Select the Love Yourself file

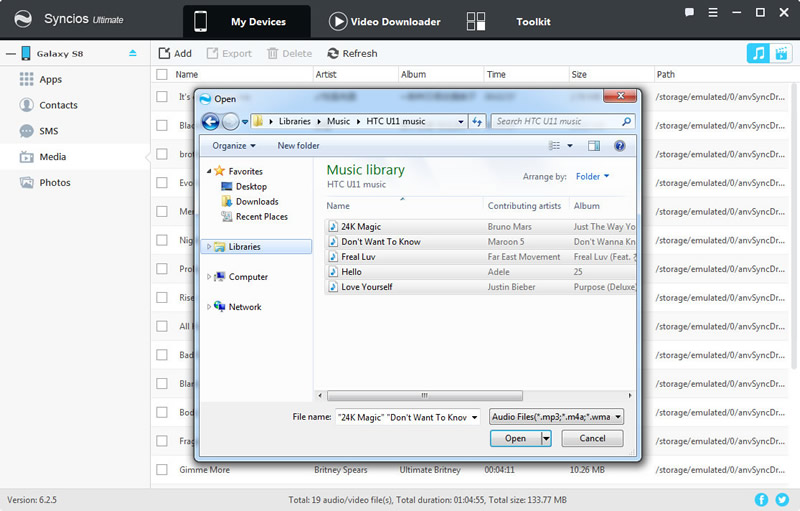point(480,287)
